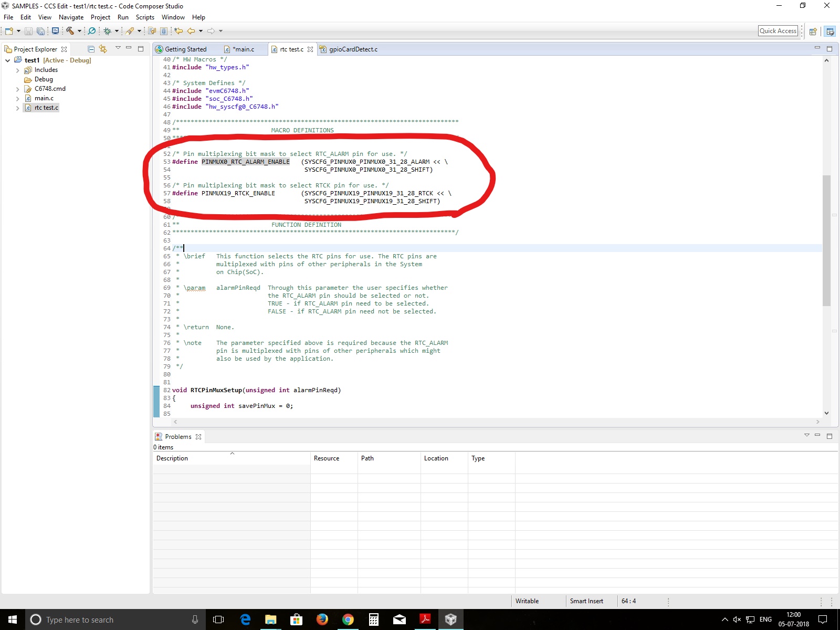
Task: Open Back history dropdown arrow
Action: (201, 31)
